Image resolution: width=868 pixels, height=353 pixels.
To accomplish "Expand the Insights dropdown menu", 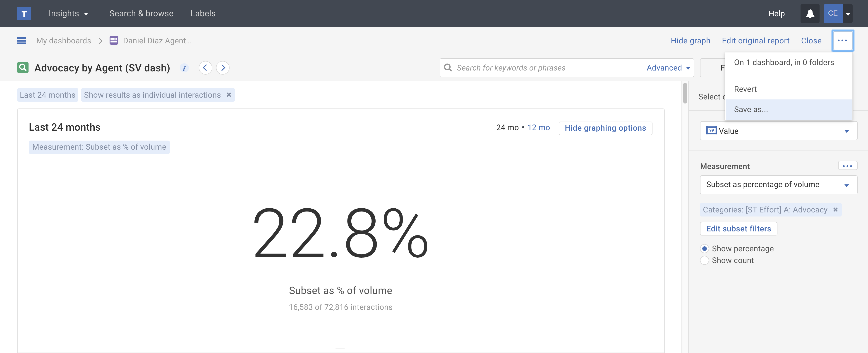I will pyautogui.click(x=68, y=14).
